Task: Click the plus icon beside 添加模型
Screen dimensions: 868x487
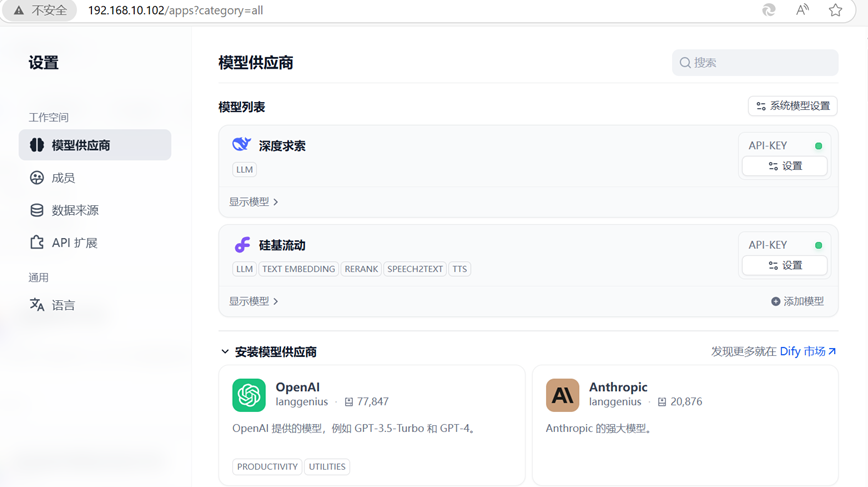Action: [776, 301]
